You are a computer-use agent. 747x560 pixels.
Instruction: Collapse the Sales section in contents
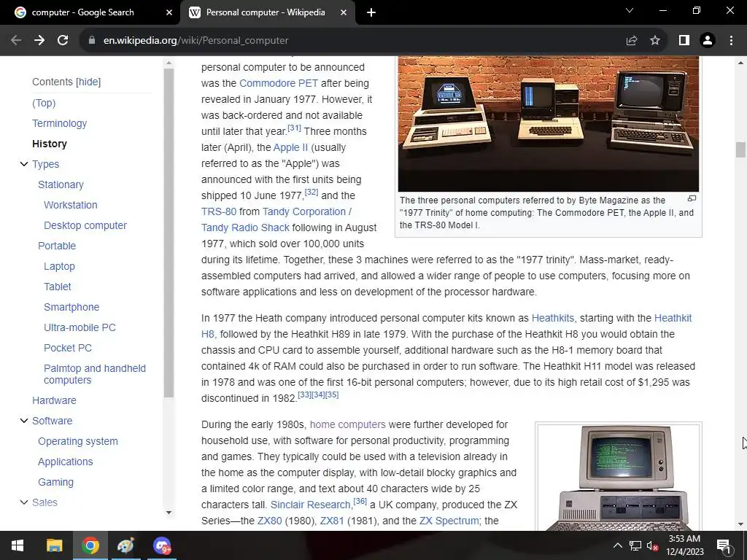coord(24,502)
